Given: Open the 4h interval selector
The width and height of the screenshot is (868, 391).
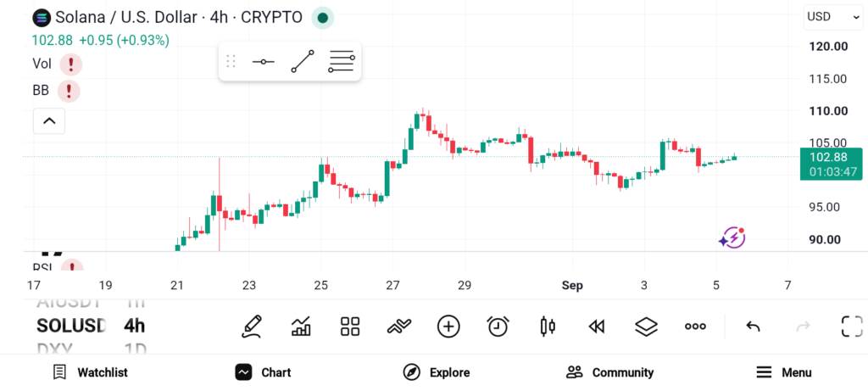Looking at the screenshot, I should [135, 326].
